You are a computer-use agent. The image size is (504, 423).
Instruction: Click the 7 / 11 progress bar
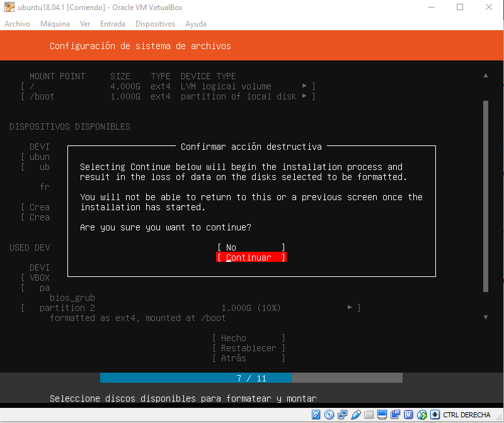click(x=251, y=378)
